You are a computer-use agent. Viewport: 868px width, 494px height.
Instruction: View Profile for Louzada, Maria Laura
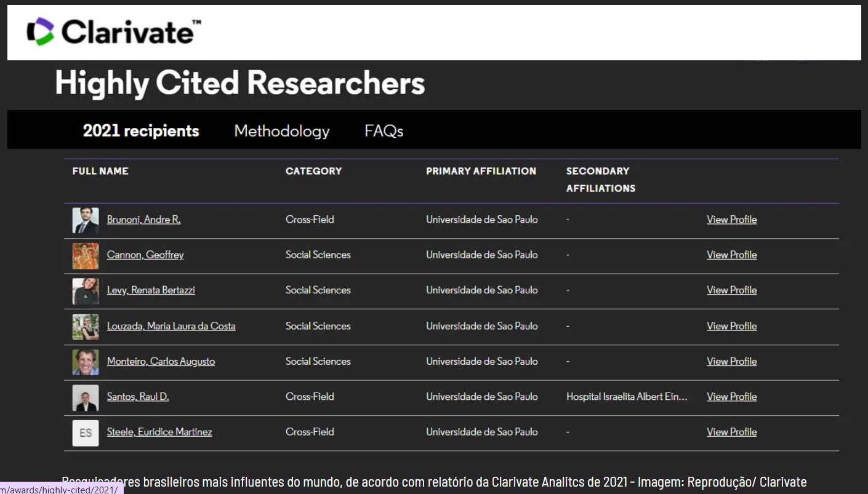coord(732,326)
